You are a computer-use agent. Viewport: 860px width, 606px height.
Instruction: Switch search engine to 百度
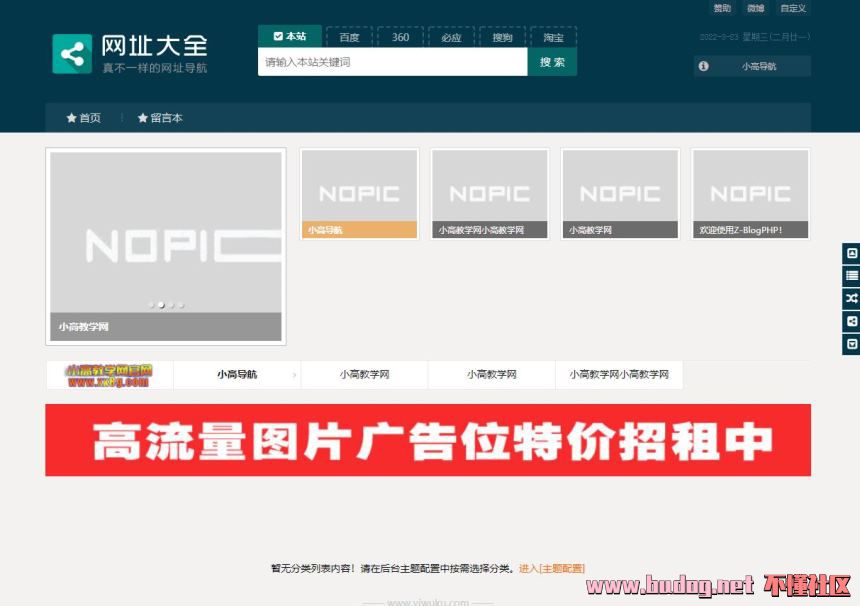pyautogui.click(x=349, y=37)
